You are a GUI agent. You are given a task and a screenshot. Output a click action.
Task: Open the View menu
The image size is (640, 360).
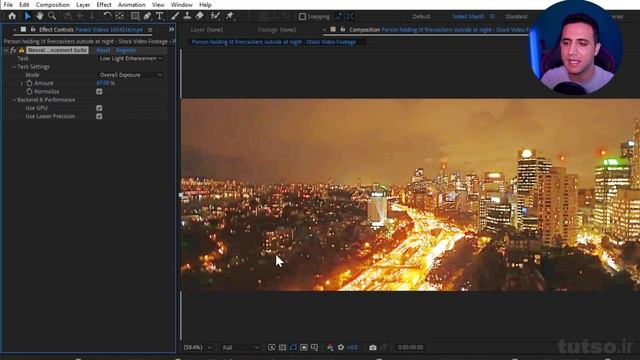pyautogui.click(x=158, y=5)
